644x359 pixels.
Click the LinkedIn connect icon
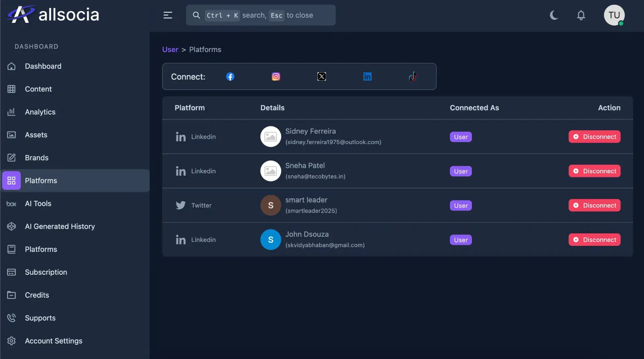(x=367, y=77)
